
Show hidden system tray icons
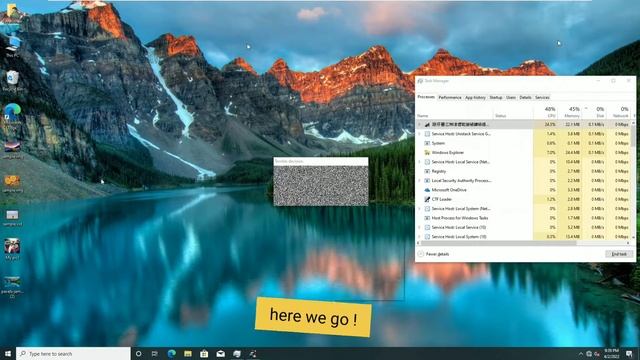pyautogui.click(x=581, y=353)
